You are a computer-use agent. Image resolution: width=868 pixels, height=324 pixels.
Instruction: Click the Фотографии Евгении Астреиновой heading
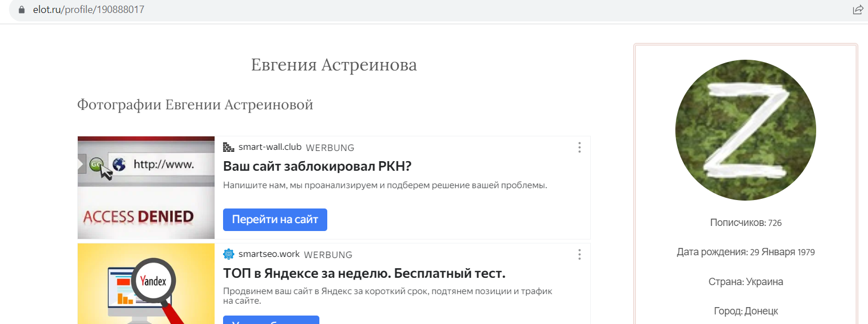(195, 105)
